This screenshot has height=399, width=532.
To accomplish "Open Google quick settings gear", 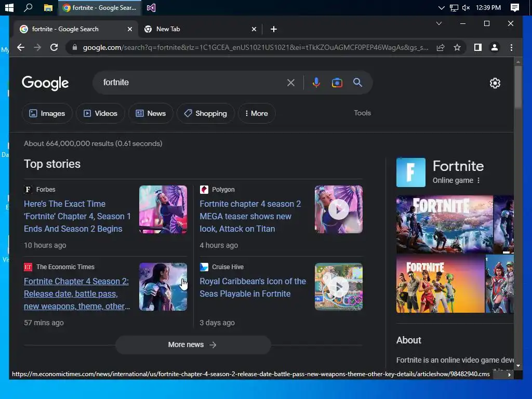I will 495,83.
